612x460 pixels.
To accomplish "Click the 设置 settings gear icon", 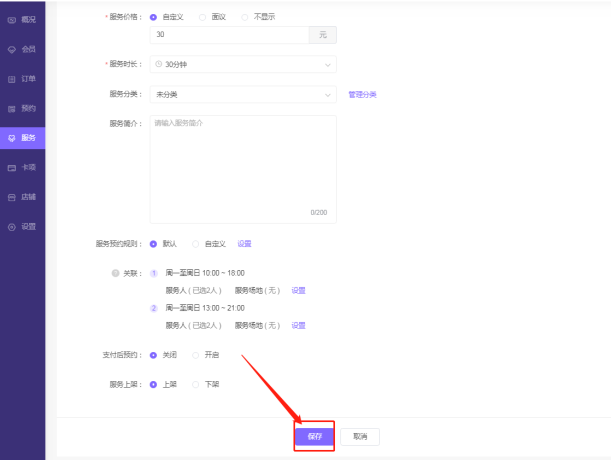I will pyautogui.click(x=12, y=227).
